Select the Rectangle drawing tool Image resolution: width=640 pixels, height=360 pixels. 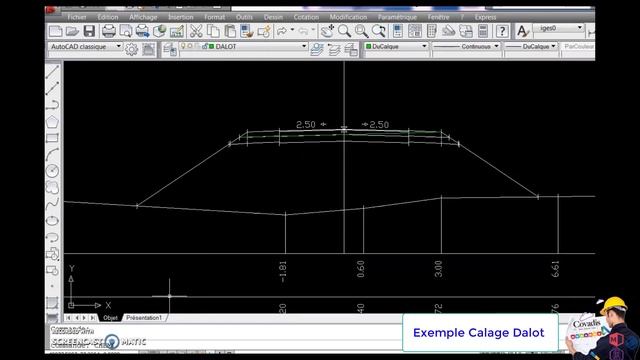(53, 138)
